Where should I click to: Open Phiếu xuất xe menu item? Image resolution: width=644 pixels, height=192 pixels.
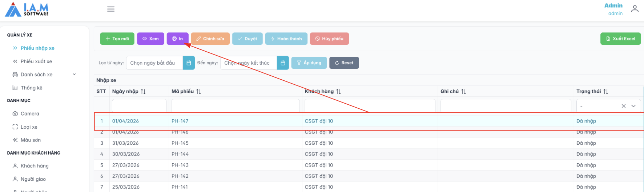point(36,61)
